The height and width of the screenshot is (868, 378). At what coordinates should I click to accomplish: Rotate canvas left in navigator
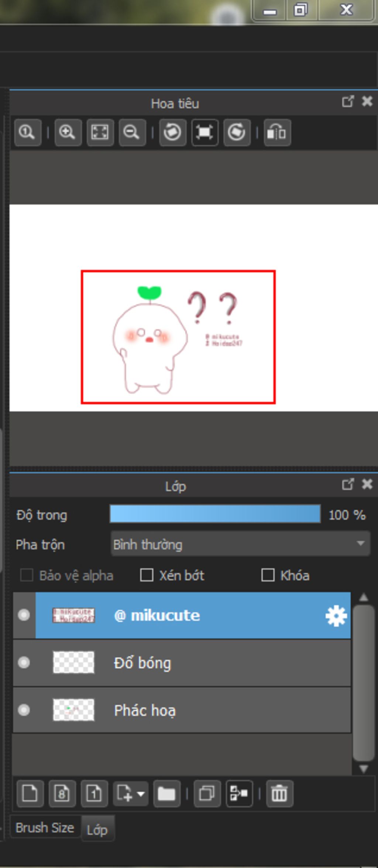coord(172,132)
